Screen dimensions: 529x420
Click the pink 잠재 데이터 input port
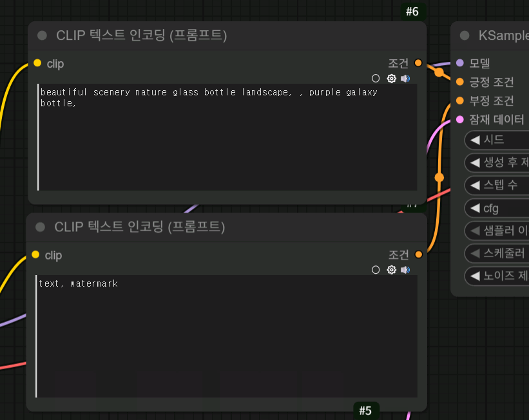(459, 119)
